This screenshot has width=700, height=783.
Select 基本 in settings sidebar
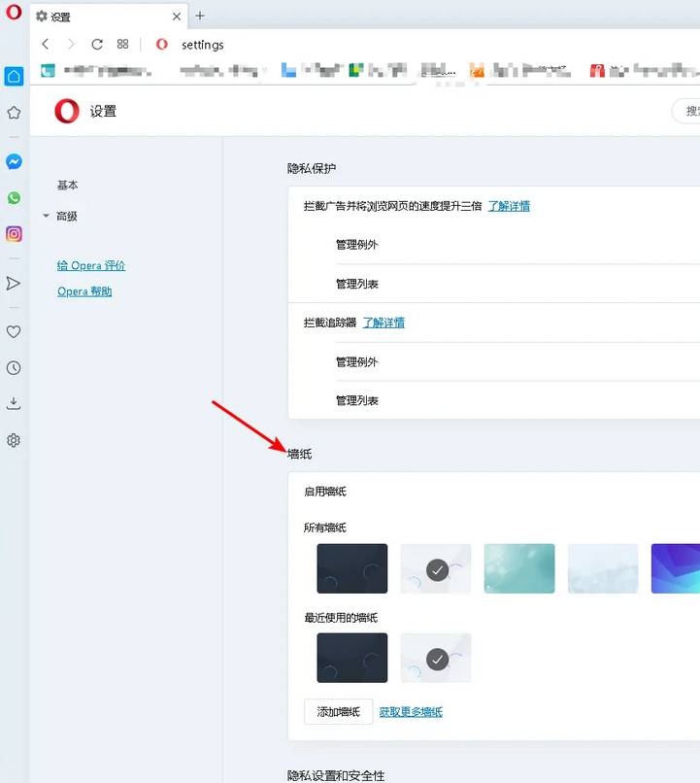[67, 186]
